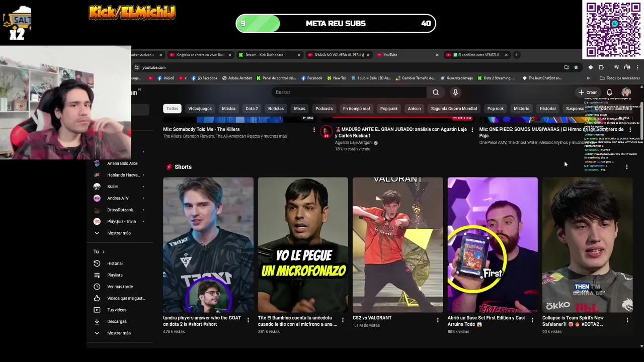Open Descargas in the sidebar

(117, 321)
